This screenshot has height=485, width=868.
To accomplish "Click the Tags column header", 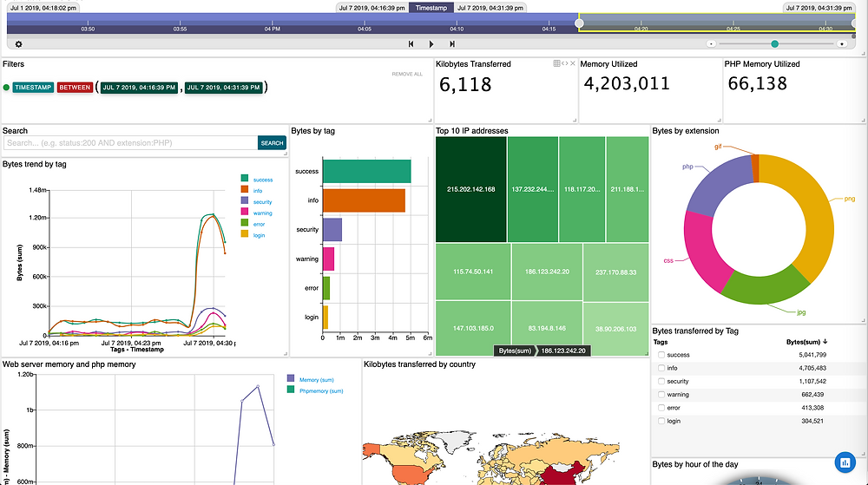I will (661, 342).
